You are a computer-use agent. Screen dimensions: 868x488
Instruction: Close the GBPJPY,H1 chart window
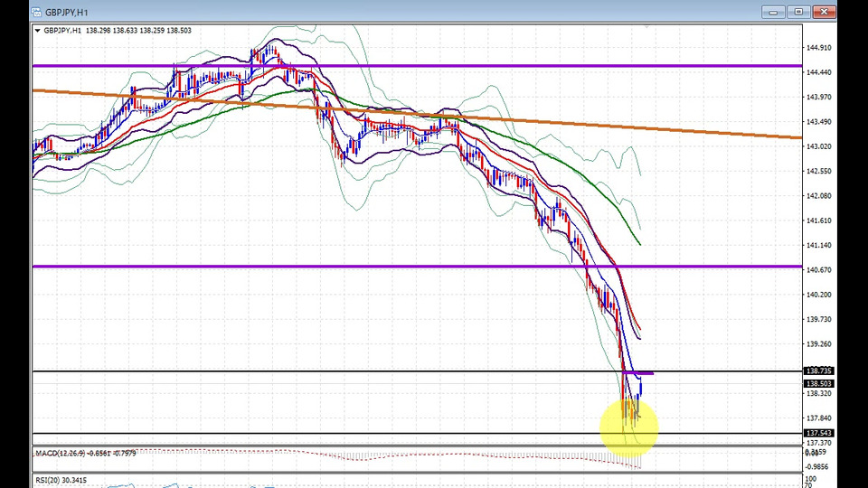[824, 12]
